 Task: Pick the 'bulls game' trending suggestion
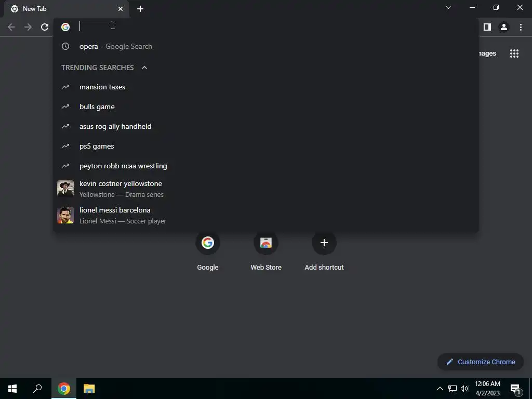pyautogui.click(x=266, y=107)
